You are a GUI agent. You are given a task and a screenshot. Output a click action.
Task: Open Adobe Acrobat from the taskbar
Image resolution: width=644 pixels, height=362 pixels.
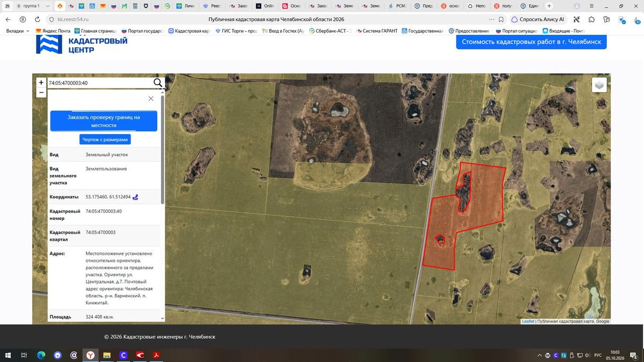(156, 355)
